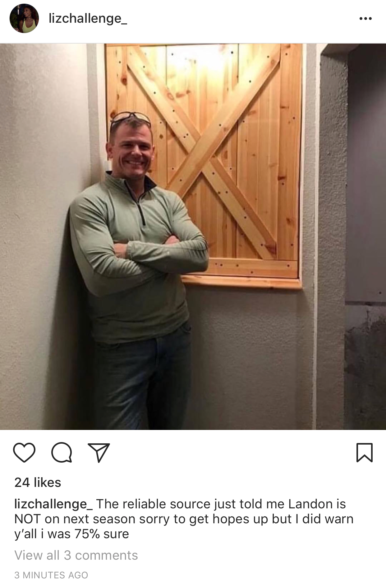Viewport: 386px width, 588px height.
Task: Tap lizchallenge_ username in caption
Action: 53,504
